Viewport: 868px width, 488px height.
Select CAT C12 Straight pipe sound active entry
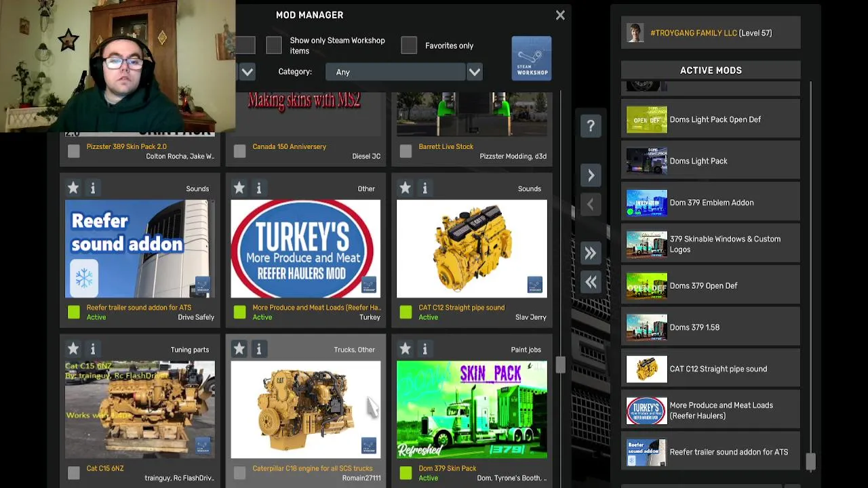click(x=711, y=369)
